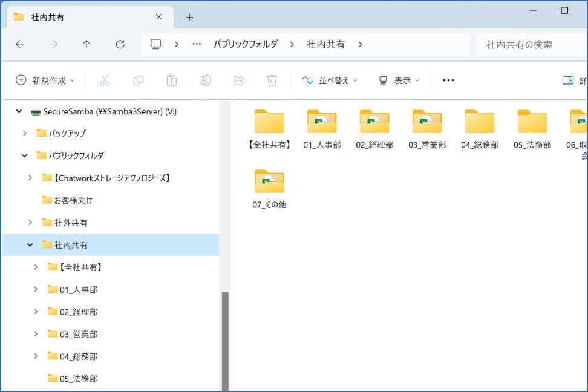Image resolution: width=588 pixels, height=392 pixels.
Task: Expand the 社外共有 tree node
Action: coord(30,223)
